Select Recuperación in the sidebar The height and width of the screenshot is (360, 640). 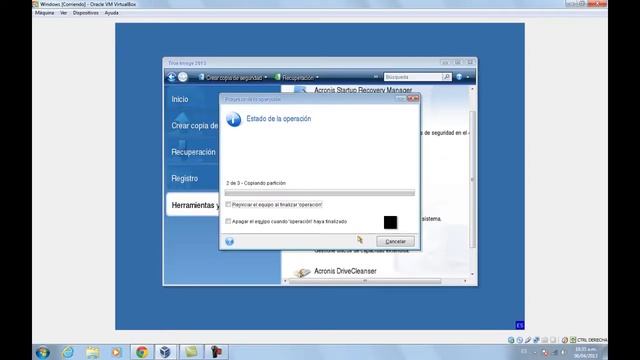coord(193,152)
